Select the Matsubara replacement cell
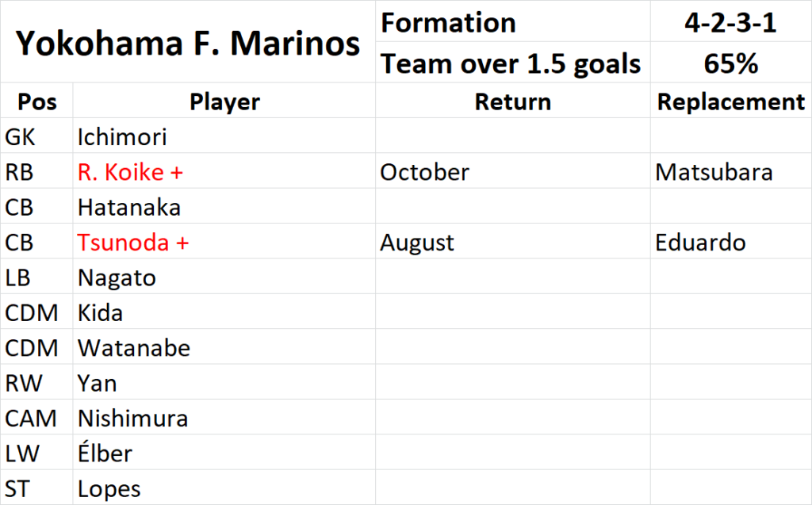 click(x=730, y=171)
